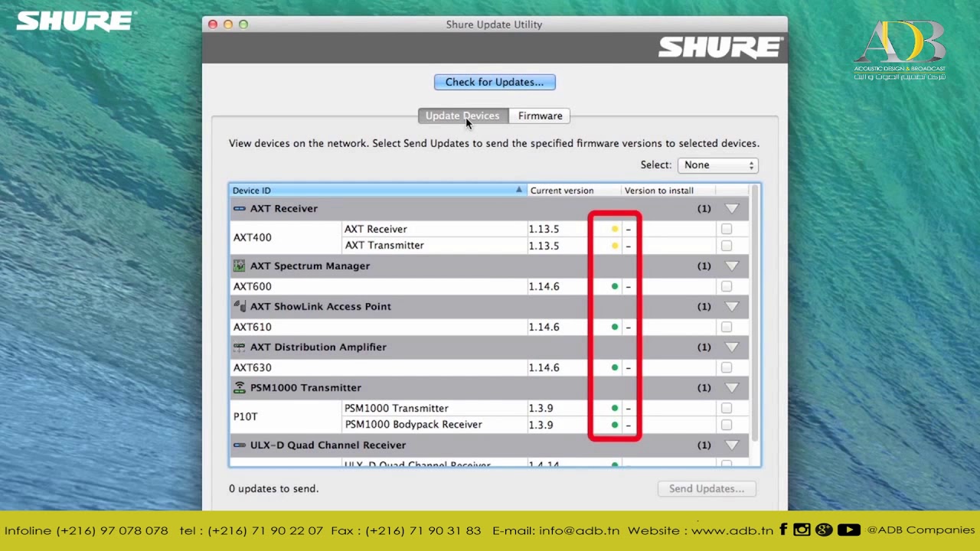Collapse the AXT Distribution Amplifier triangle
The image size is (980, 551).
pos(732,347)
